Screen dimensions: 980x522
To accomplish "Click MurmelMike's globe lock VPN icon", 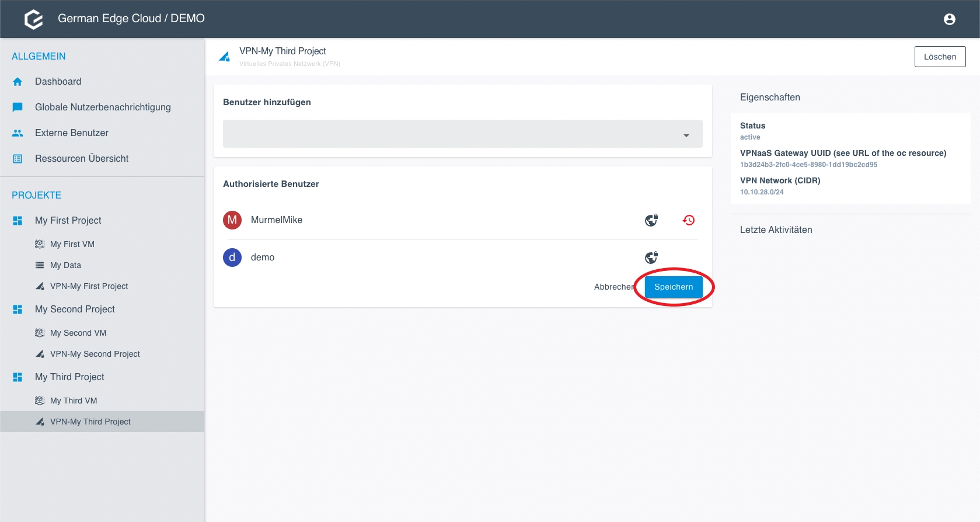I will coord(651,220).
